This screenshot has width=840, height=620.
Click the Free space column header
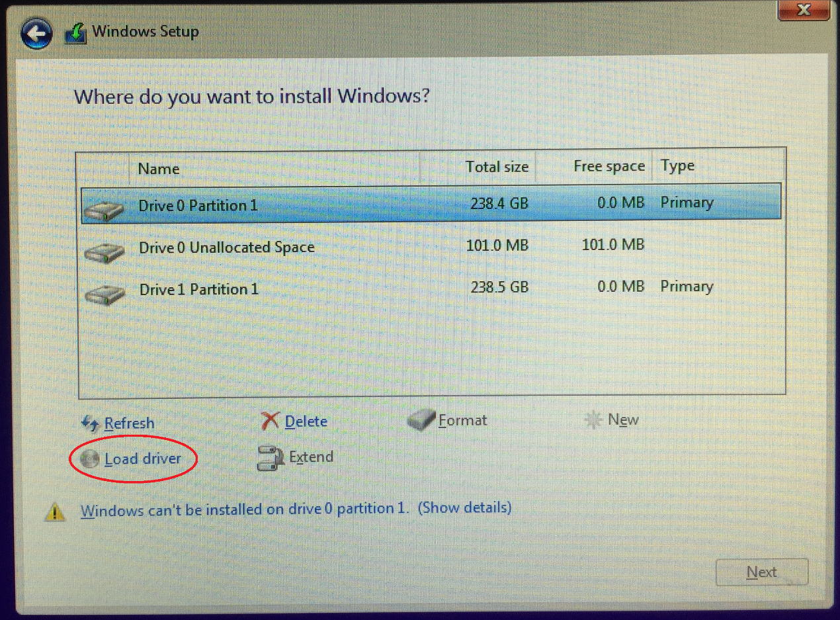pyautogui.click(x=609, y=166)
